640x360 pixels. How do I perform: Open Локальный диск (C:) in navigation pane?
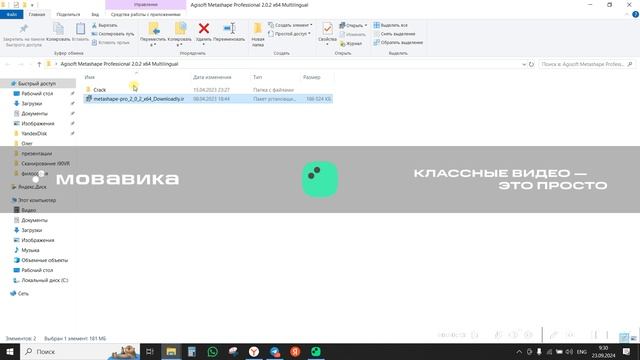pos(44,280)
